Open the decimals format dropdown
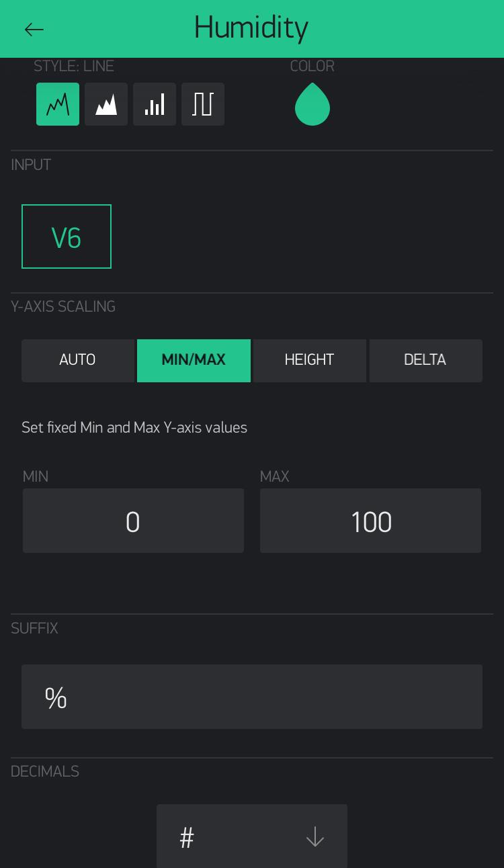Viewport: 504px width, 868px height. pos(252,836)
